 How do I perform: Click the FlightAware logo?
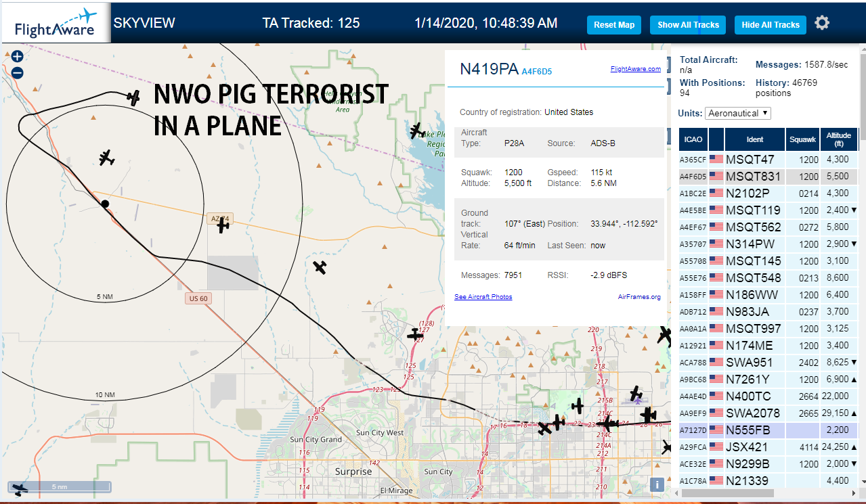pos(56,24)
